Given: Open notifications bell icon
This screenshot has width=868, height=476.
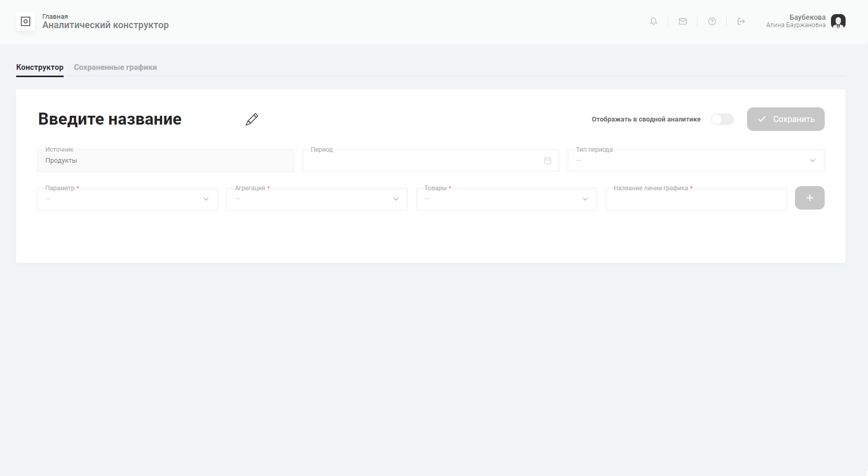Looking at the screenshot, I should point(654,21).
